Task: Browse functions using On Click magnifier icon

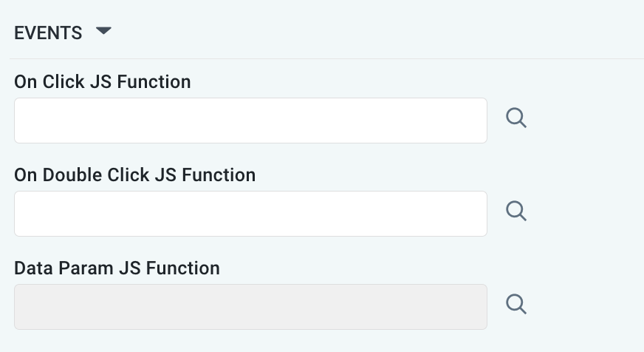Action: tap(516, 118)
